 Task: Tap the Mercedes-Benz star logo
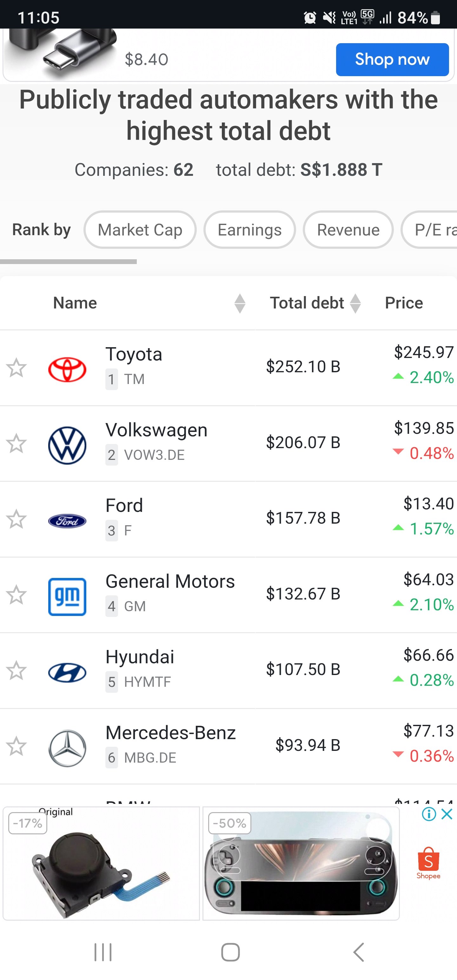click(67, 748)
